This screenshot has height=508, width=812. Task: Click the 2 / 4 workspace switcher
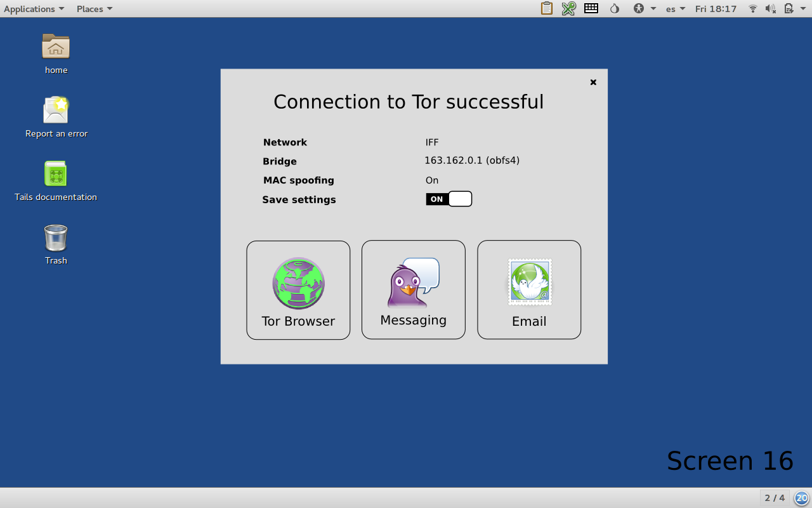(x=775, y=498)
